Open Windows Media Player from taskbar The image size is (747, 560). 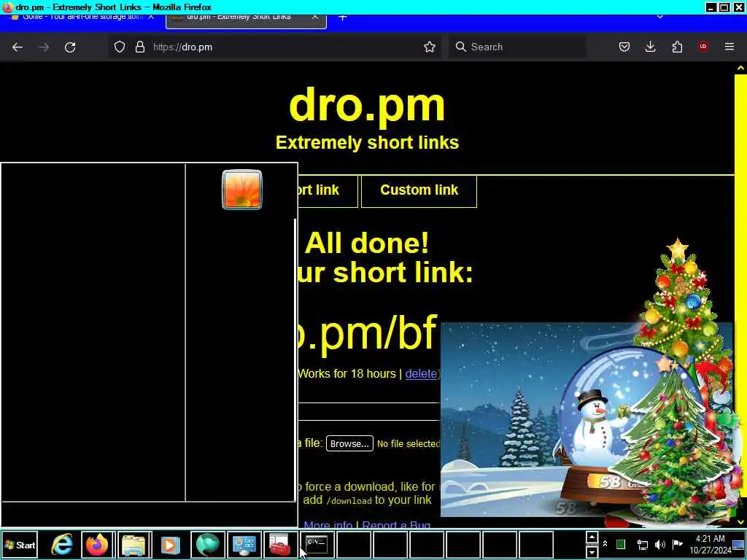point(170,545)
